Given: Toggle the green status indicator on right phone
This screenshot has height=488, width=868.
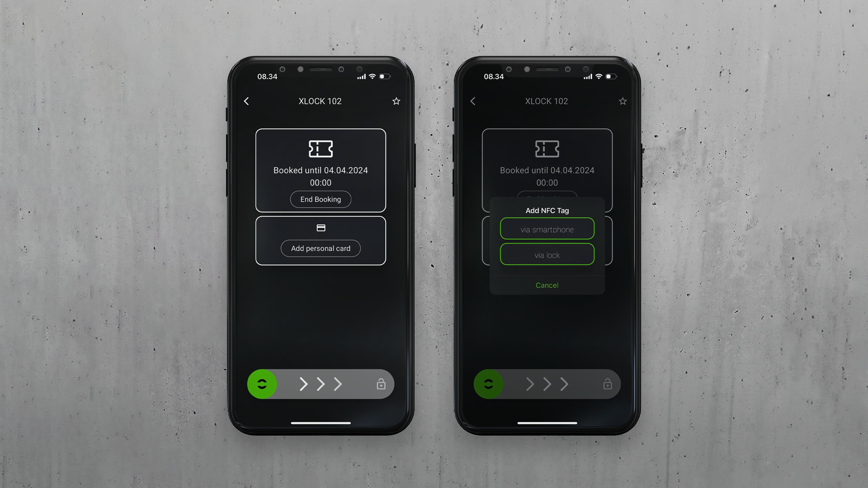Looking at the screenshot, I should (x=488, y=385).
